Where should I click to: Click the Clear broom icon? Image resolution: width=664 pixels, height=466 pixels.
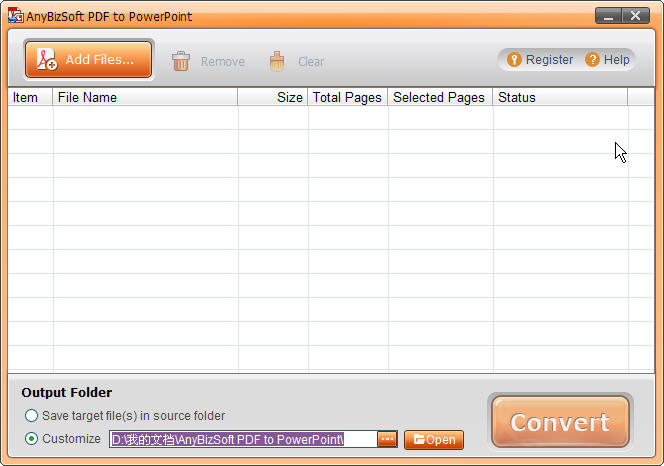pos(277,61)
